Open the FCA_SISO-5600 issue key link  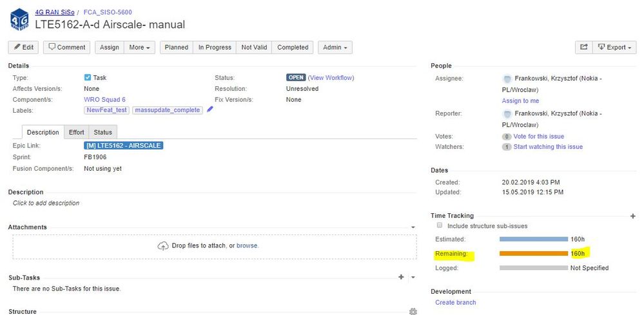[108, 12]
